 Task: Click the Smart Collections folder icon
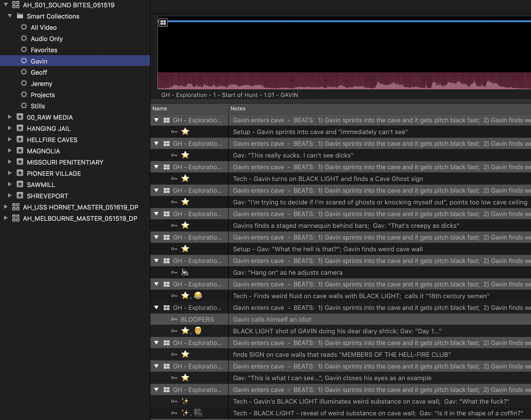[x=20, y=16]
